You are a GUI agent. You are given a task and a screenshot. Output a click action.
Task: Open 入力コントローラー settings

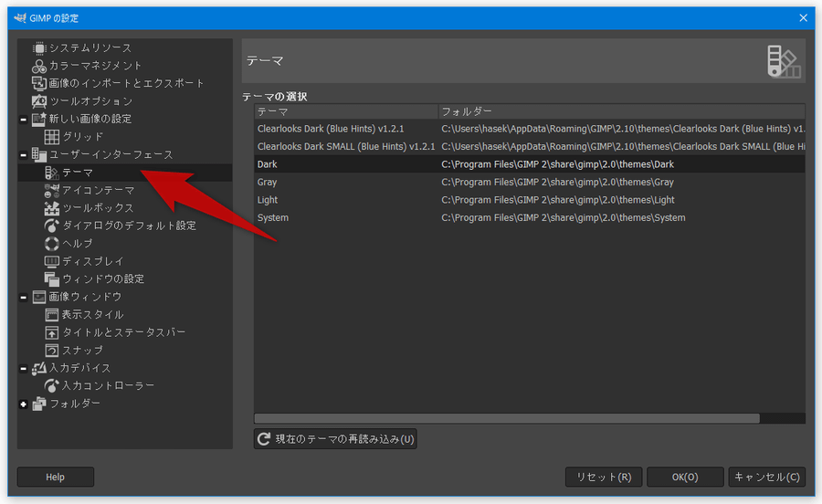click(x=108, y=386)
